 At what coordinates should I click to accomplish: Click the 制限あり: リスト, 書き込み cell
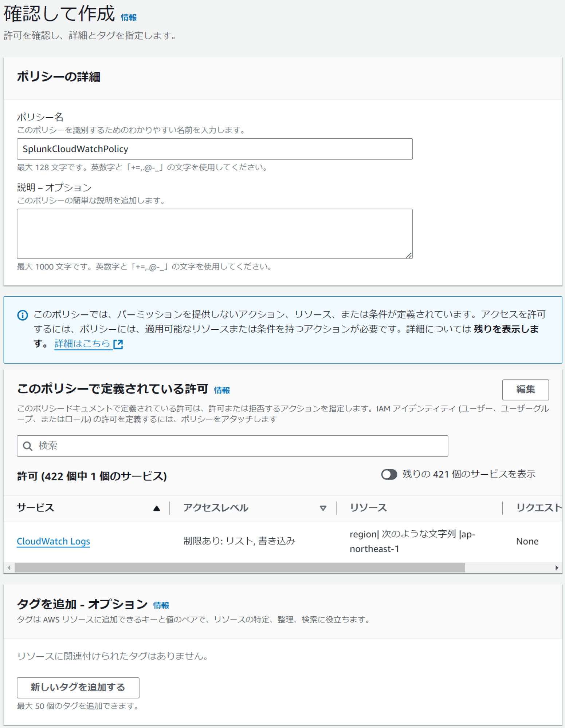click(x=239, y=541)
